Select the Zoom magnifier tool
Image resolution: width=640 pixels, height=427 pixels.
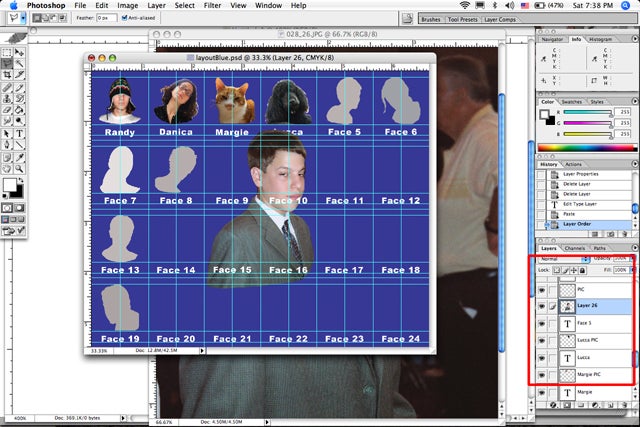pyautogui.click(x=19, y=169)
